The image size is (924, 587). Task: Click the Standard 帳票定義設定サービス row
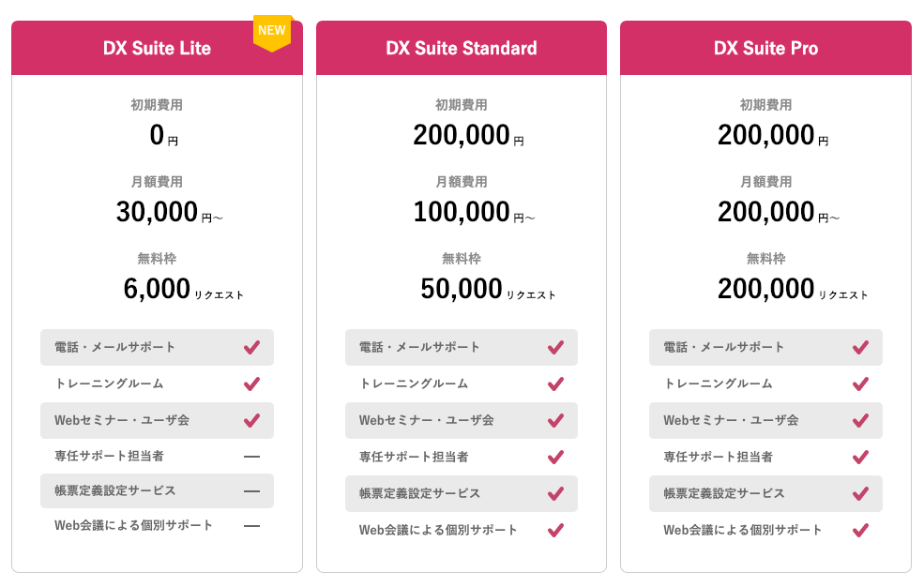tap(462, 493)
